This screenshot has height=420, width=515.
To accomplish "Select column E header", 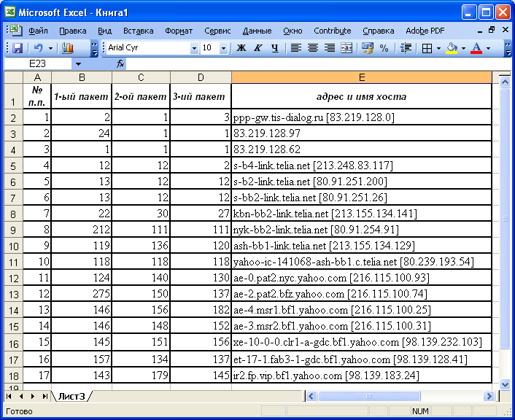I will (x=362, y=77).
